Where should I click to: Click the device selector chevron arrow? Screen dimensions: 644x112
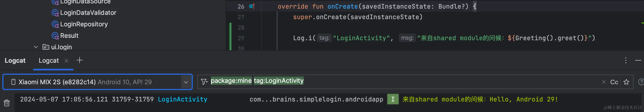coord(186,82)
